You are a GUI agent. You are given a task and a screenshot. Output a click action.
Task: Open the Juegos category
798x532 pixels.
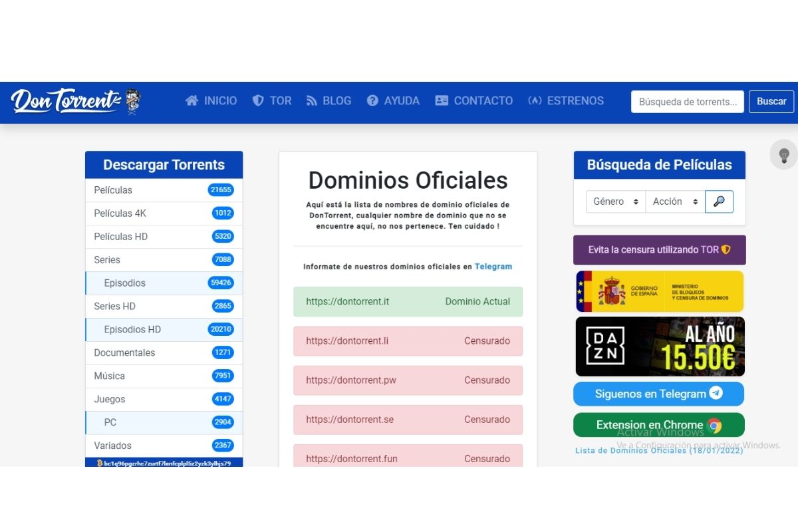click(164, 400)
